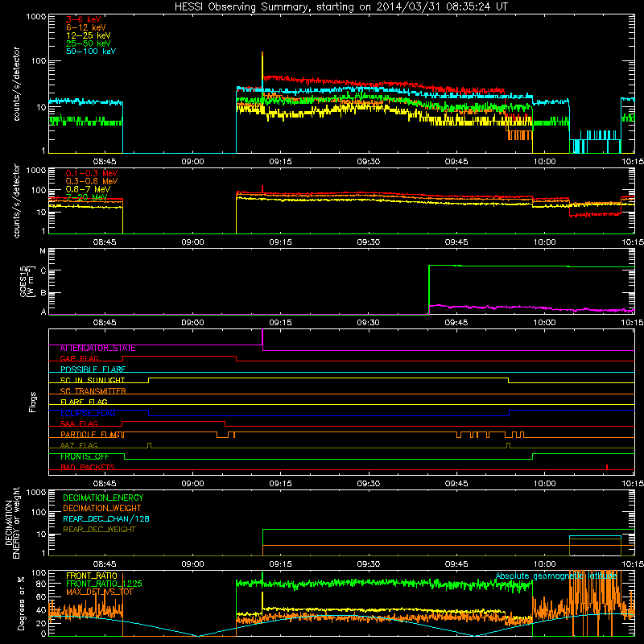
Task: Click the 7-20 MeV legend label
Action: [x=86, y=197]
